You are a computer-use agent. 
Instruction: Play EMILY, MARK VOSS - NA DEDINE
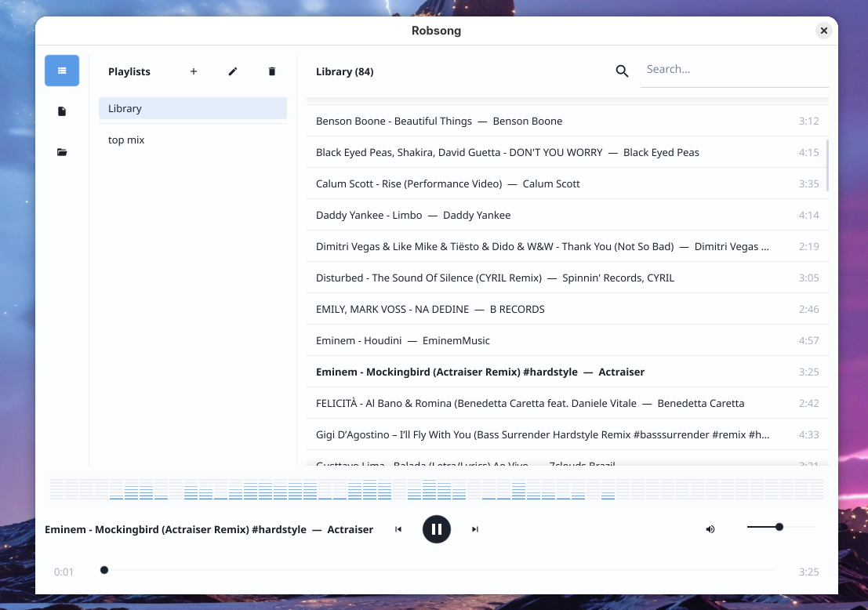click(x=568, y=309)
